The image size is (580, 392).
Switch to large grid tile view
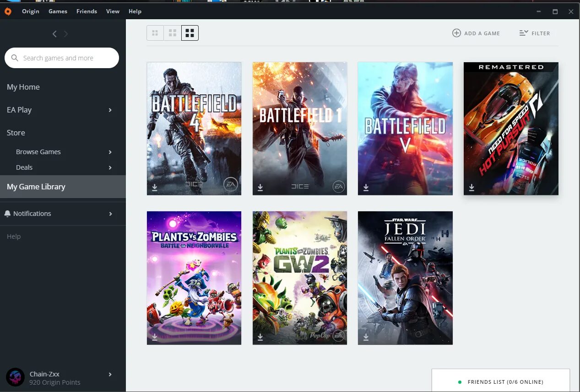(x=190, y=33)
